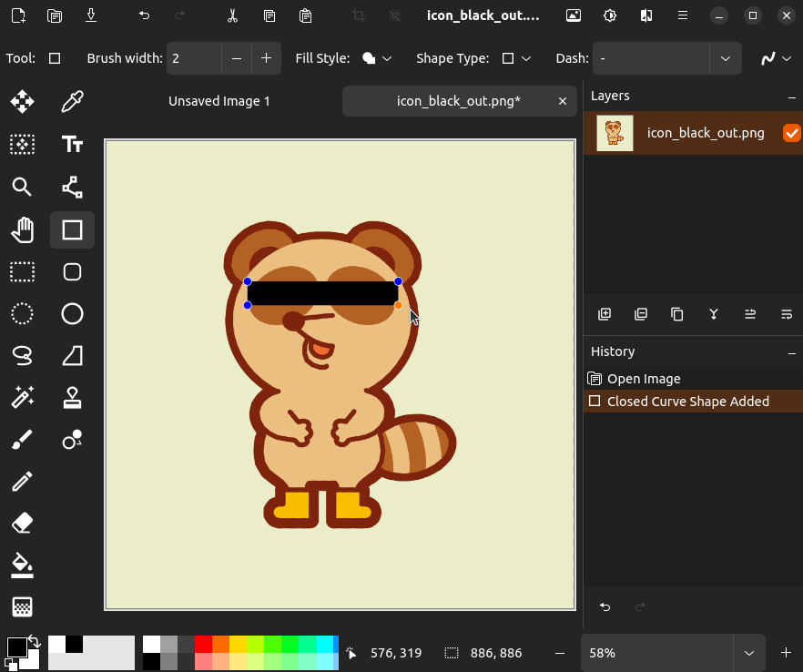Select the Move Selected tool

coord(22,101)
